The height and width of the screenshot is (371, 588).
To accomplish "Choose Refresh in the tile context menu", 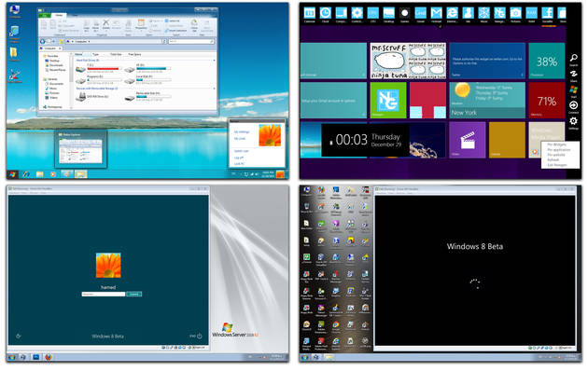I will (x=553, y=159).
